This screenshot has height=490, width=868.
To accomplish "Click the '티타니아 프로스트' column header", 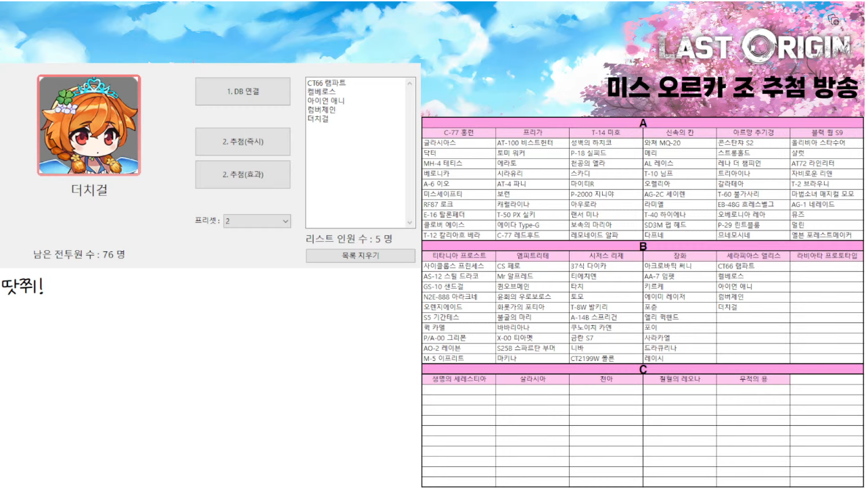I will [459, 255].
